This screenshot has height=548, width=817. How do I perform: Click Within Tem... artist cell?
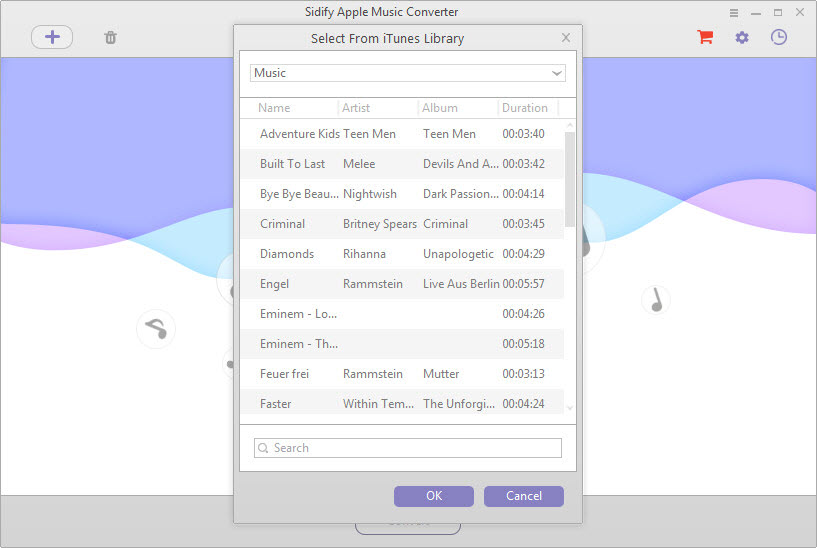[x=378, y=404]
